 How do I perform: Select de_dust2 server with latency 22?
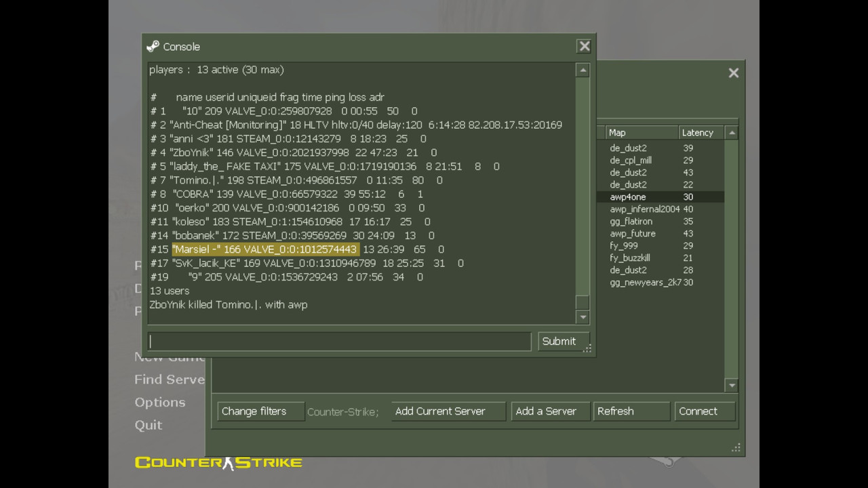click(x=660, y=184)
